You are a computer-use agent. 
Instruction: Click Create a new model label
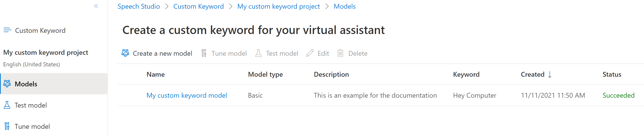[163, 53]
